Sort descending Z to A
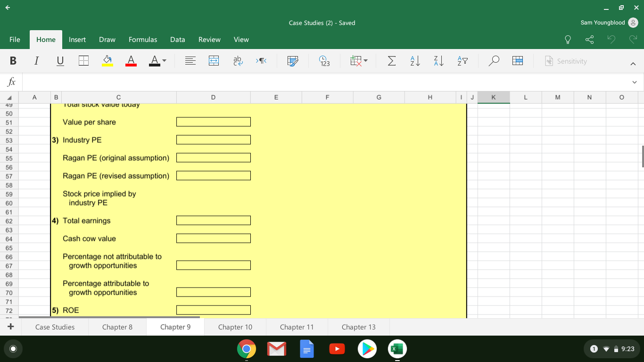Screen dimensions: 644x362 438,61
